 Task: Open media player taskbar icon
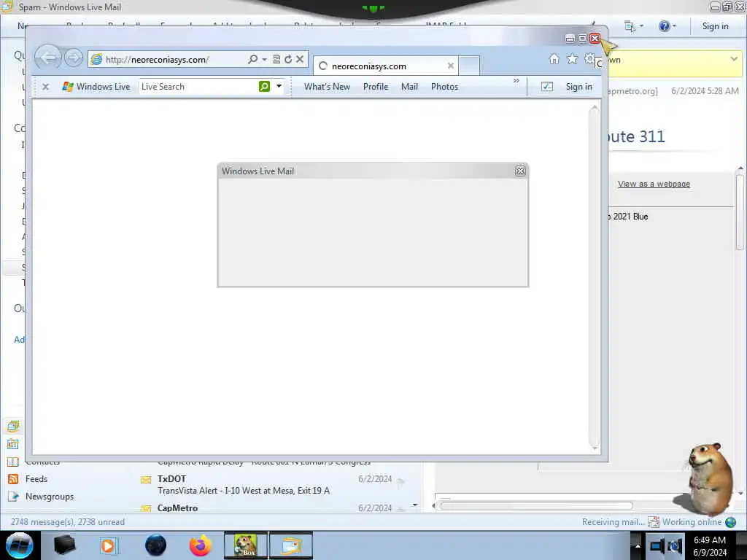click(108, 545)
